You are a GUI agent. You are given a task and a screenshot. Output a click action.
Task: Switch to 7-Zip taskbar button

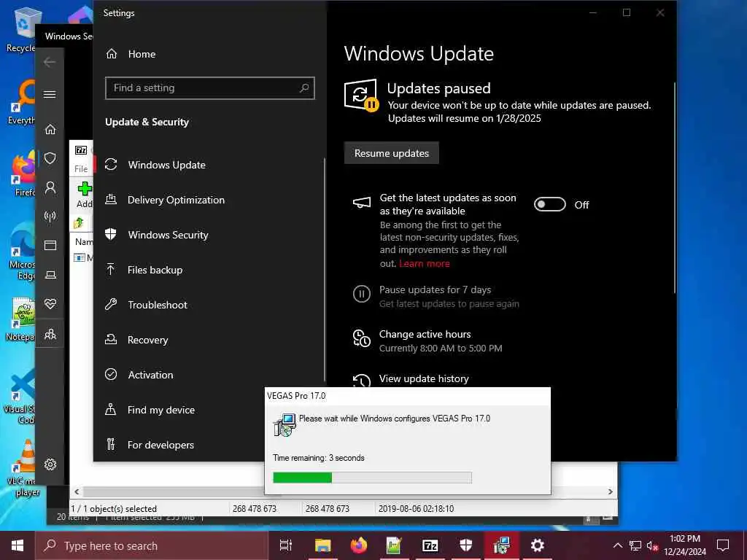(x=430, y=545)
